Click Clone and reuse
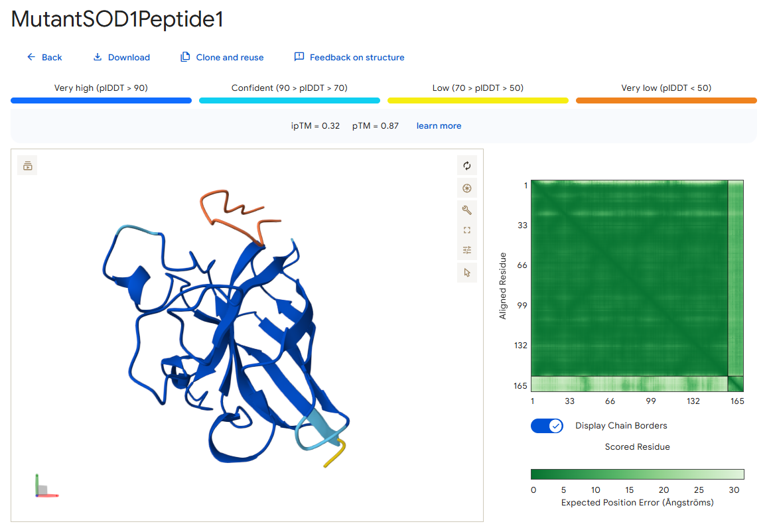The height and width of the screenshot is (532, 771). [222, 57]
